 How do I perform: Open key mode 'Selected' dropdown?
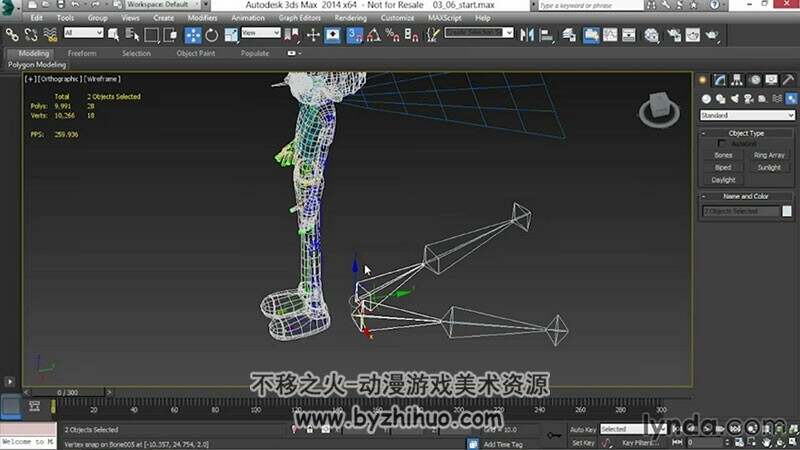pyautogui.click(x=633, y=429)
